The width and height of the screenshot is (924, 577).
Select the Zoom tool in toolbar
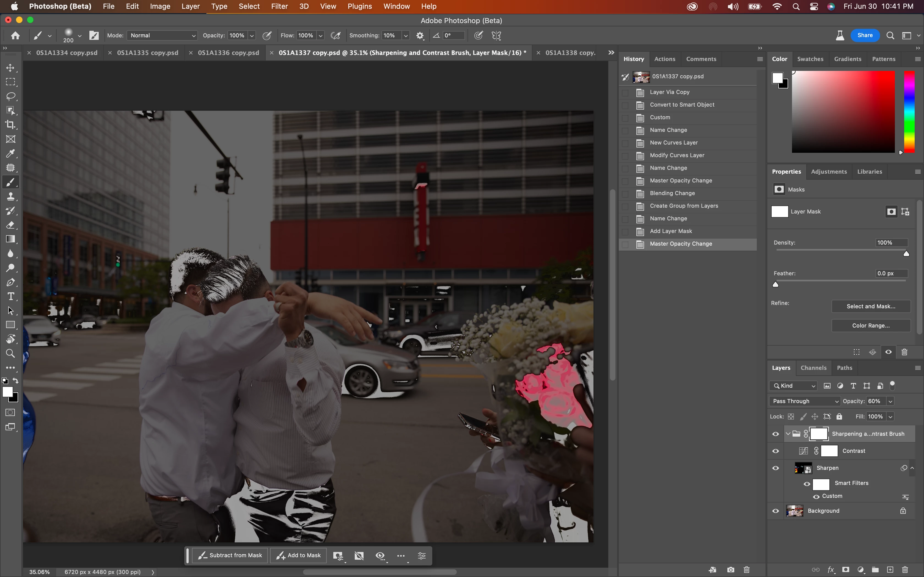click(x=11, y=353)
